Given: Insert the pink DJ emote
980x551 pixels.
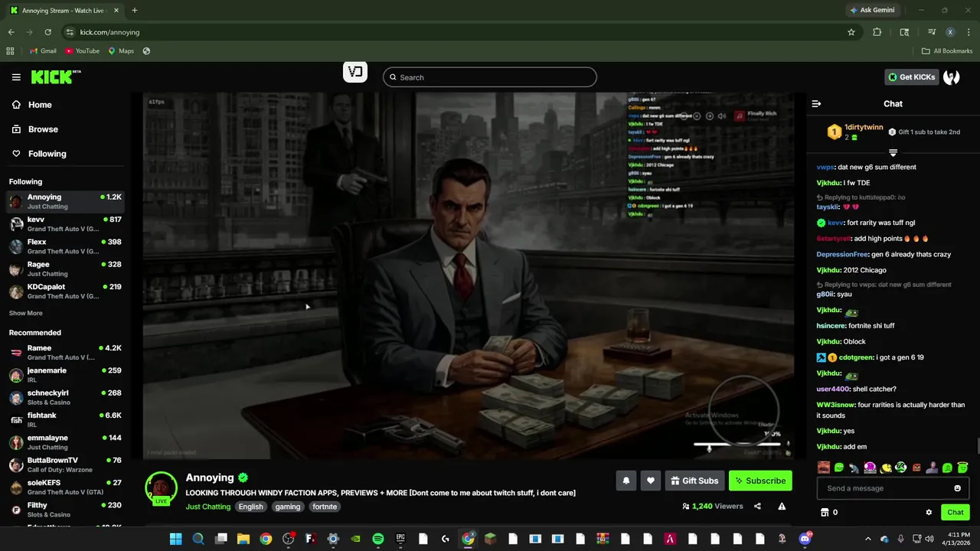Looking at the screenshot, I should tap(870, 467).
